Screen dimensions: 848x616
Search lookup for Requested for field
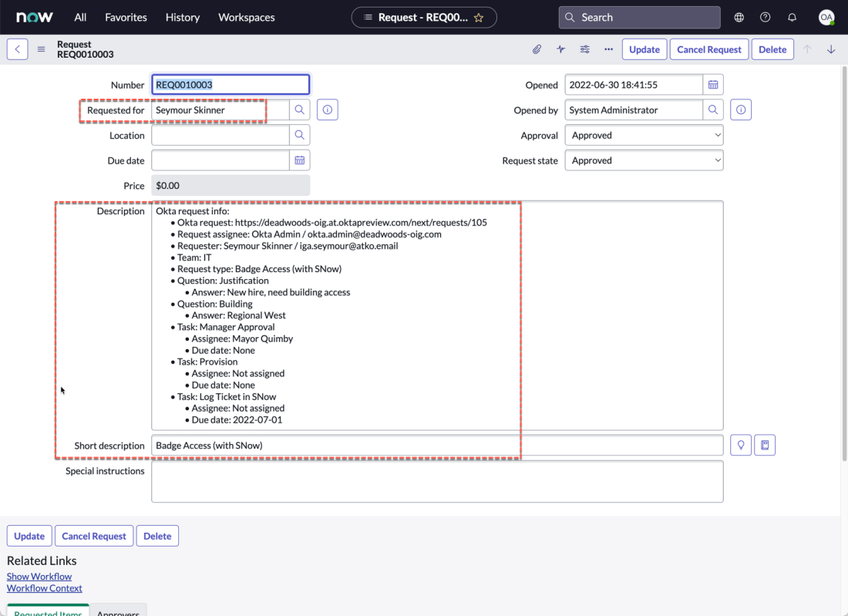[x=300, y=110]
